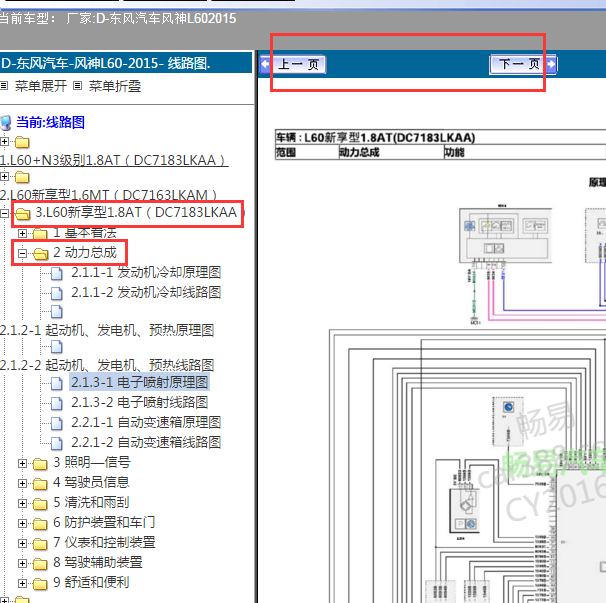606x603 pixels.
Task: Select 3.L60新享型1.8AT (DC7183LKAA) entry
Action: click(136, 212)
